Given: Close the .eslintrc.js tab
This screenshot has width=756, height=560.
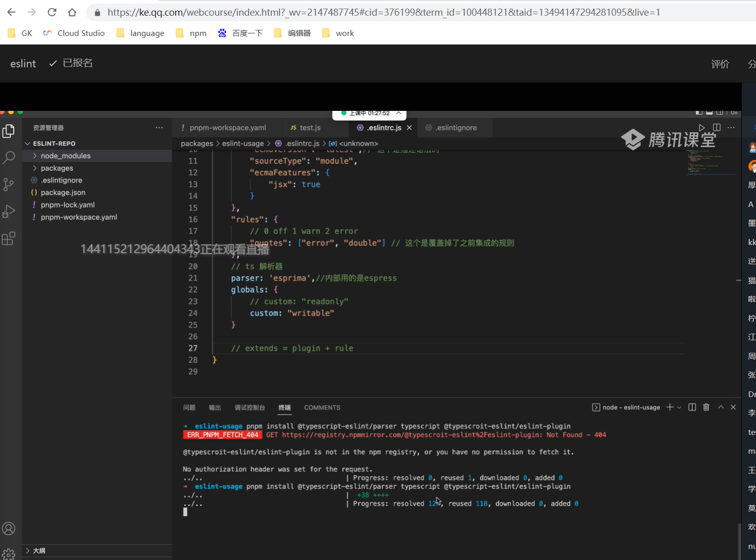Looking at the screenshot, I should coord(409,128).
